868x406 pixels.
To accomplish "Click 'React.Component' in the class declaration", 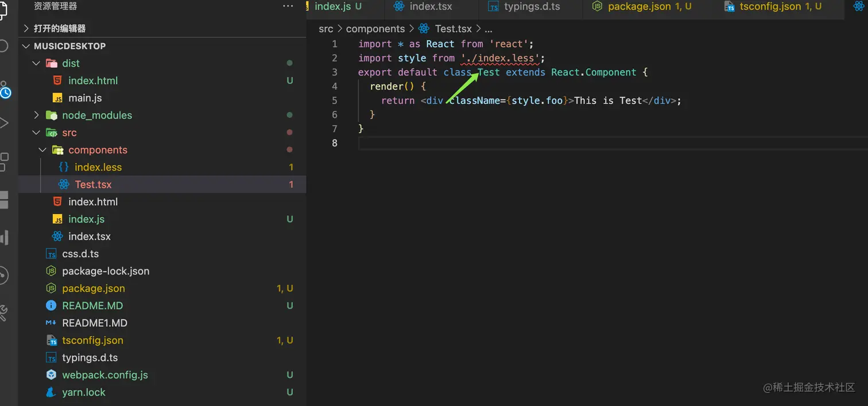I will coord(594,72).
